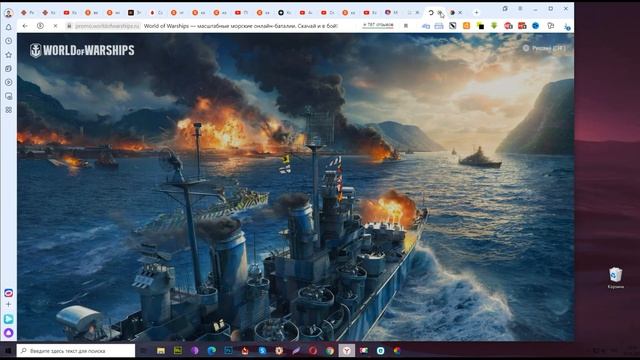This screenshot has width=640, height=360.
Task: Open Microsoft Edge from taskbar
Action: (x=211, y=351)
